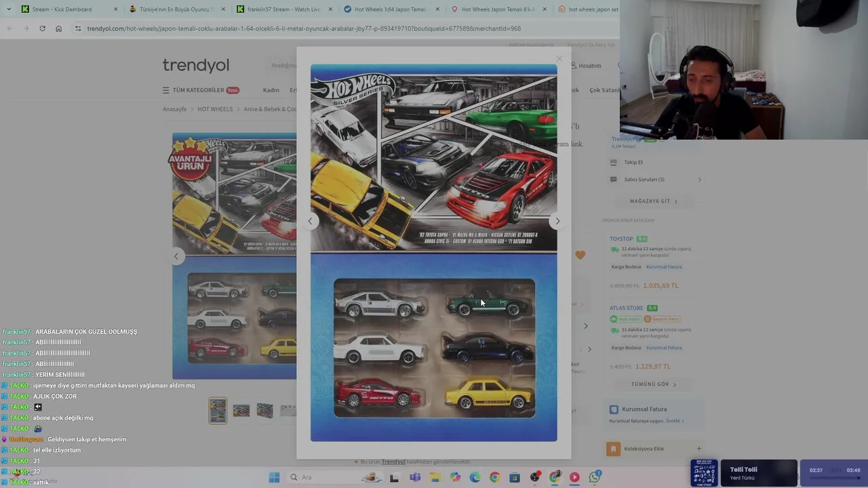868x488 pixels.
Task: Open the Çok Satanlar menu item
Action: (x=604, y=90)
